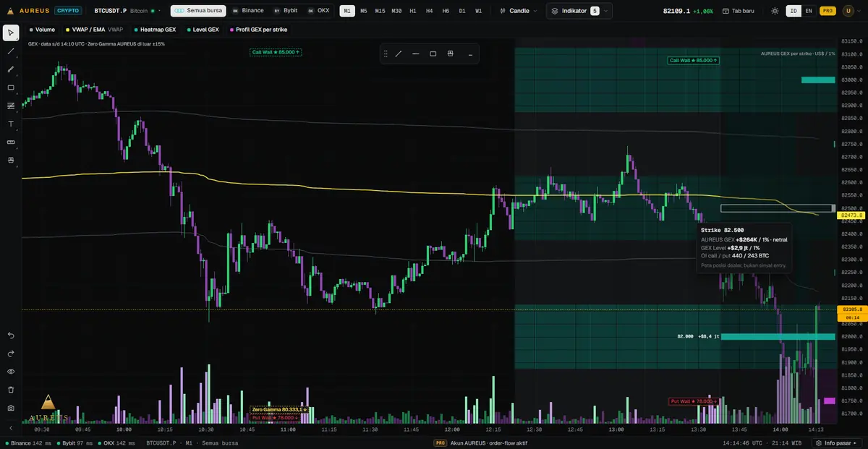Switch language to ID
The width and height of the screenshot is (868, 449).
pyautogui.click(x=793, y=11)
